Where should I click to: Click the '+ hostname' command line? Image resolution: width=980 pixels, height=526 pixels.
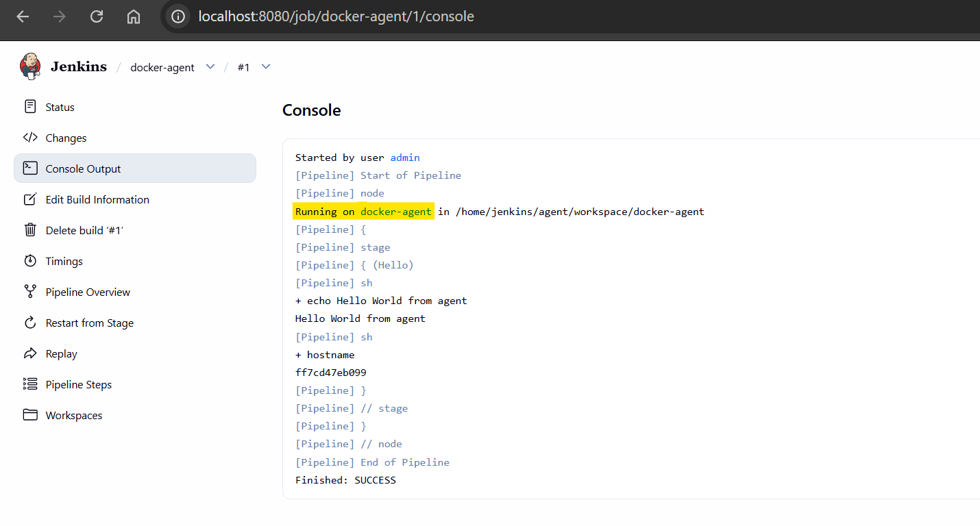pyautogui.click(x=325, y=355)
